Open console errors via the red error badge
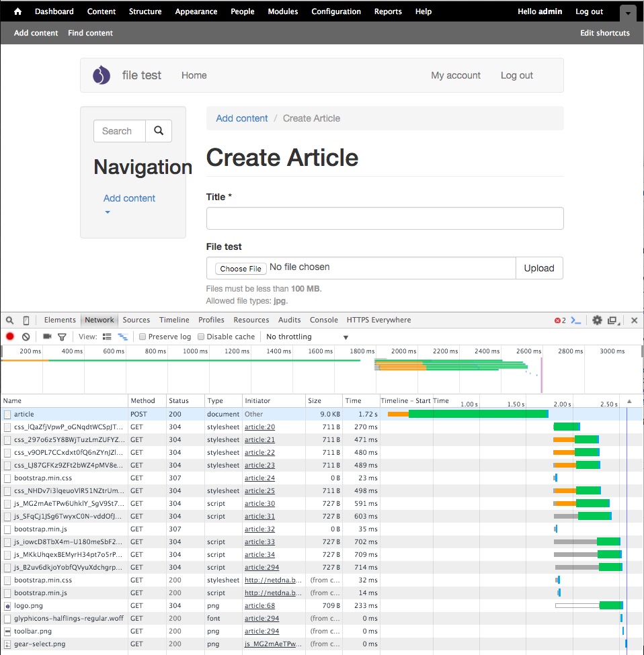Screen dimensions: 644x655 pyautogui.click(x=559, y=320)
